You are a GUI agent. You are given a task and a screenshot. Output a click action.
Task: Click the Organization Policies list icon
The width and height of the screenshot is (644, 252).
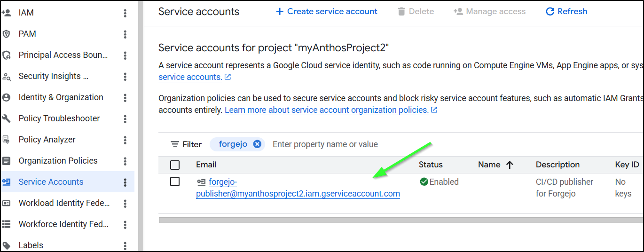point(7,161)
